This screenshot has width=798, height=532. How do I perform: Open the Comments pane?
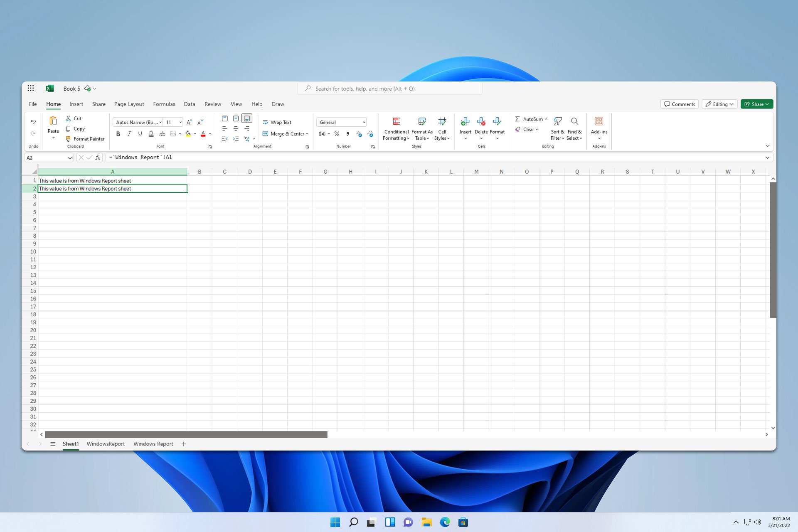(x=680, y=104)
